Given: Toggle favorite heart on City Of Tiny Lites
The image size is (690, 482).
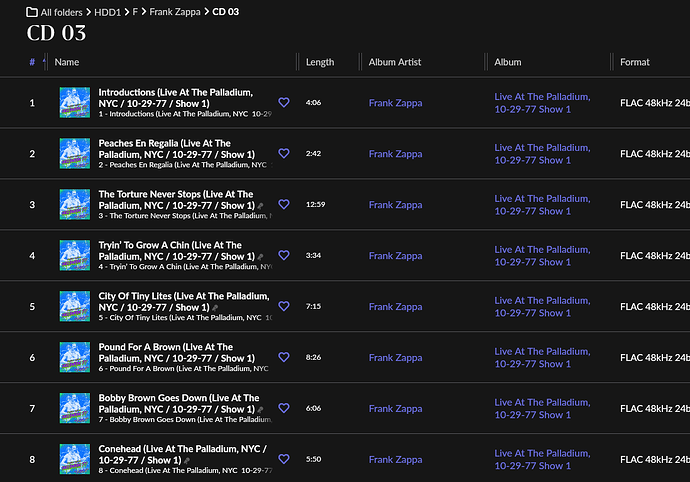Looking at the screenshot, I should point(283,306).
